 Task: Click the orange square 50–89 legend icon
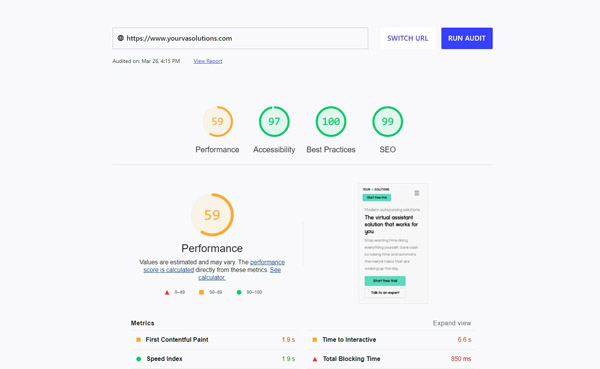point(201,292)
